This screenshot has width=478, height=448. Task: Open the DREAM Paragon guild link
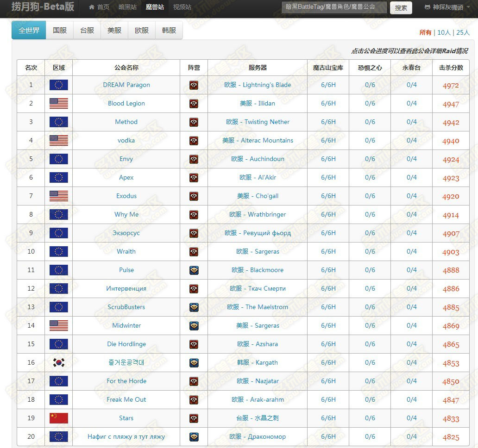click(x=126, y=85)
